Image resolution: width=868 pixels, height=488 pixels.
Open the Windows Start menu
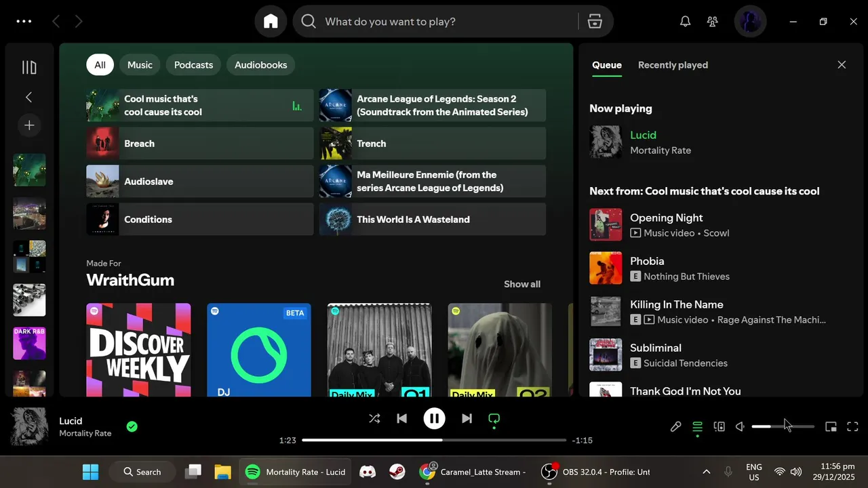(x=90, y=472)
